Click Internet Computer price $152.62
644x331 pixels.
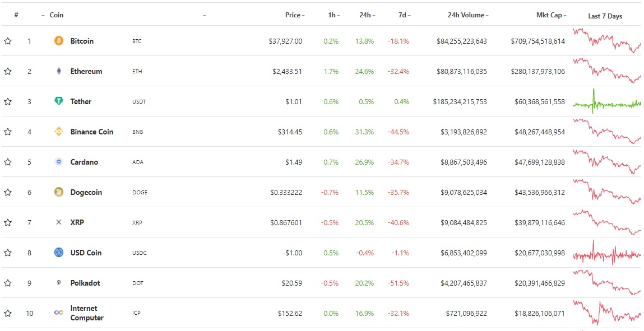coord(290,314)
